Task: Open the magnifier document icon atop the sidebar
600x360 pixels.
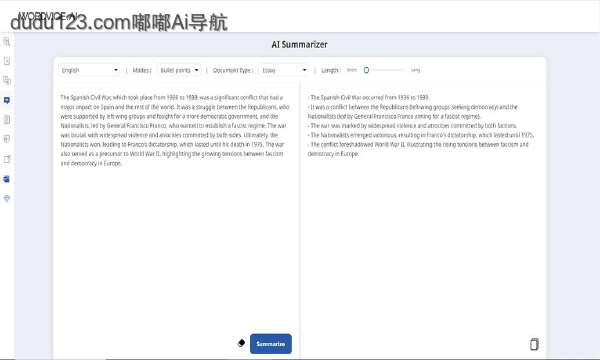Action: pyautogui.click(x=7, y=42)
